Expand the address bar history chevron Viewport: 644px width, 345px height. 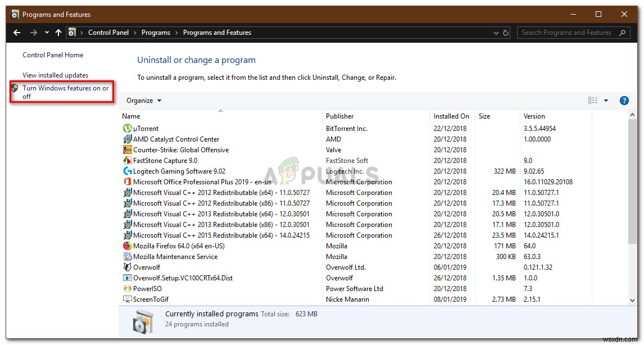(x=496, y=32)
